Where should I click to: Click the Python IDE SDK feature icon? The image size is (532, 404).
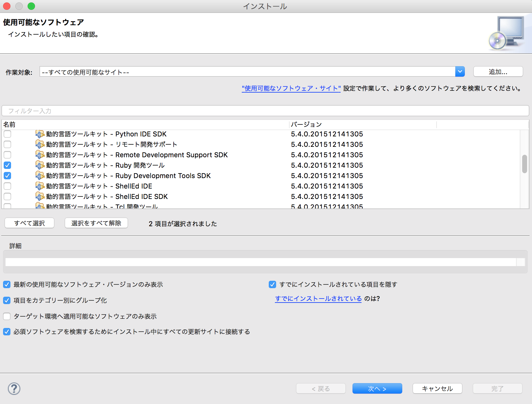coord(40,134)
